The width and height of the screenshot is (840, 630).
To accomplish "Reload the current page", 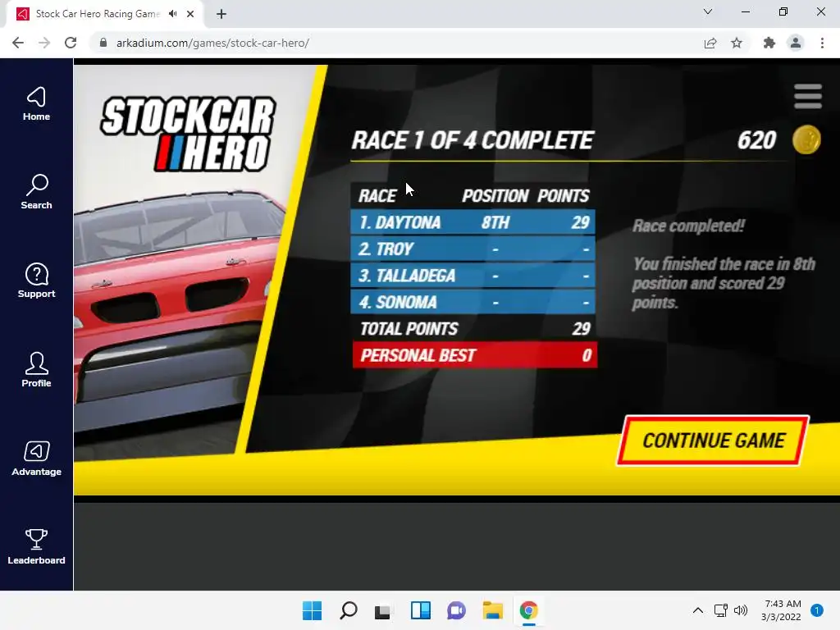I will 71,43.
